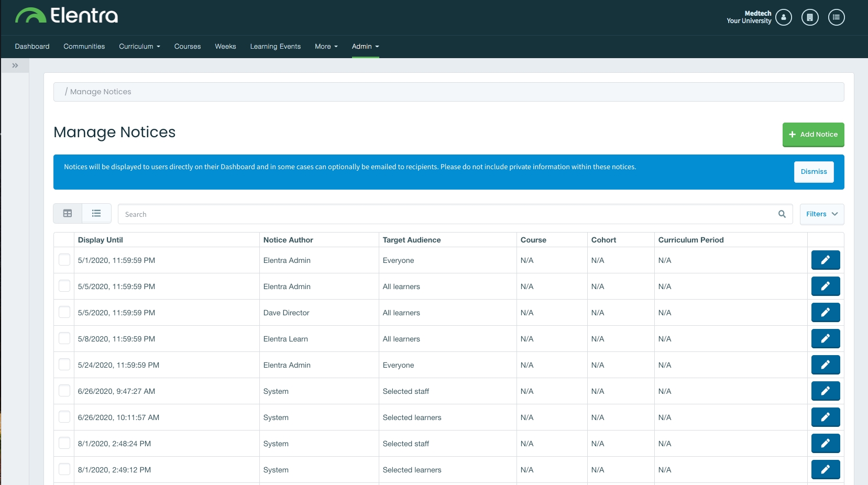Switch to list view layout

click(x=96, y=214)
